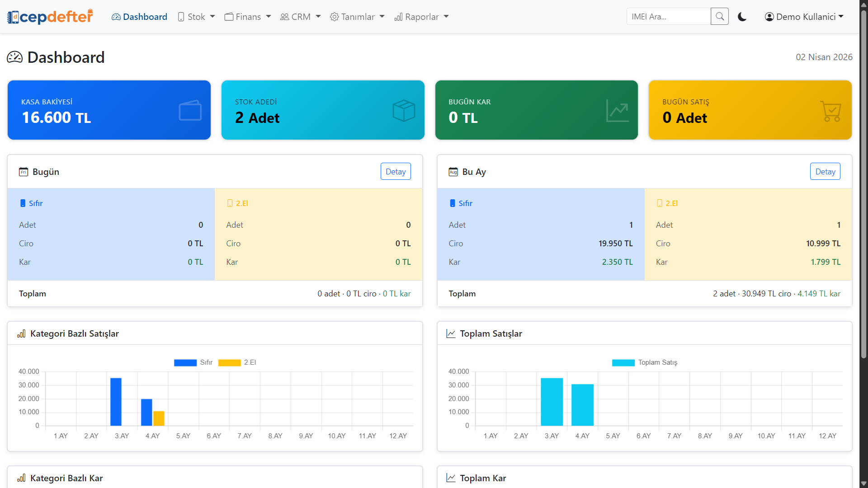Click the wallet icon on Kasa Bakiyesi card

pos(190,110)
